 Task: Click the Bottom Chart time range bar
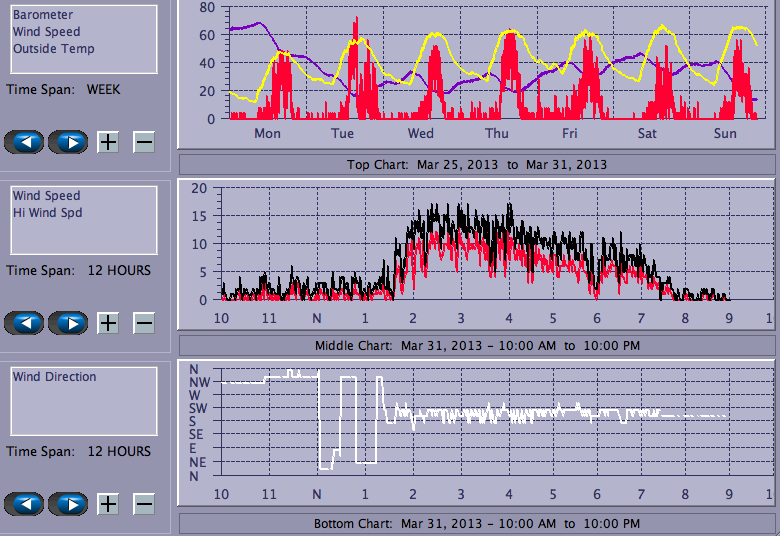476,524
